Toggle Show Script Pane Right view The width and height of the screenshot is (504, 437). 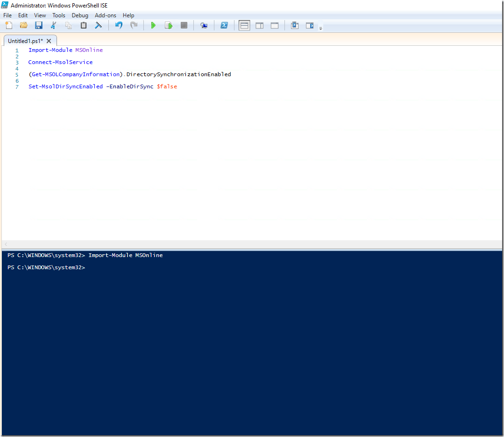pos(259,25)
